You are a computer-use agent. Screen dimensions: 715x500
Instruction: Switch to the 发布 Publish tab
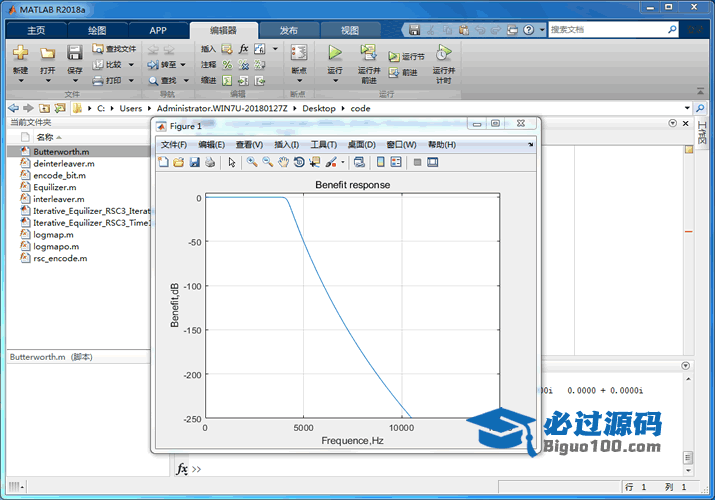(x=289, y=31)
